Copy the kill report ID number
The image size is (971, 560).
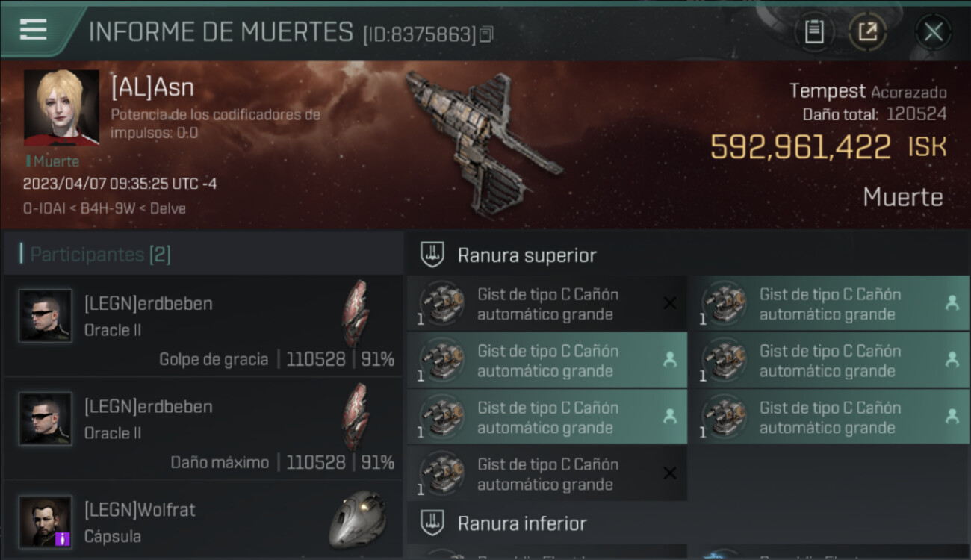coord(486,34)
